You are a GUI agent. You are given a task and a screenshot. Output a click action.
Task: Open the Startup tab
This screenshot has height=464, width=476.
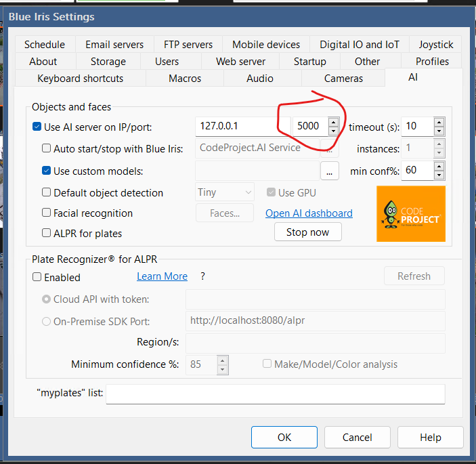[309, 62]
